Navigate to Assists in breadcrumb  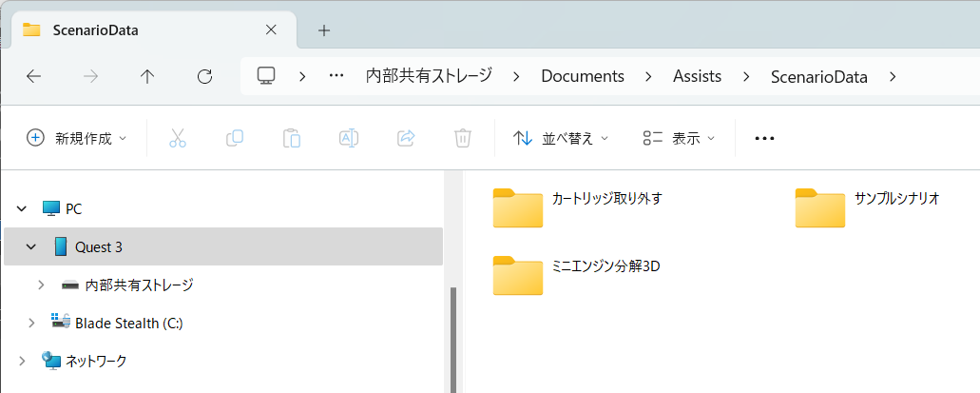(697, 76)
